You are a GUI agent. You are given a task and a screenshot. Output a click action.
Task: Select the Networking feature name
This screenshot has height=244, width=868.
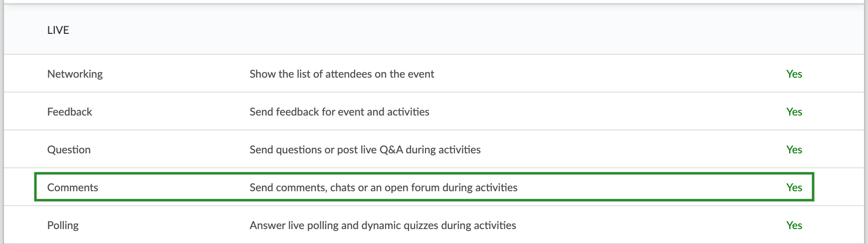75,74
